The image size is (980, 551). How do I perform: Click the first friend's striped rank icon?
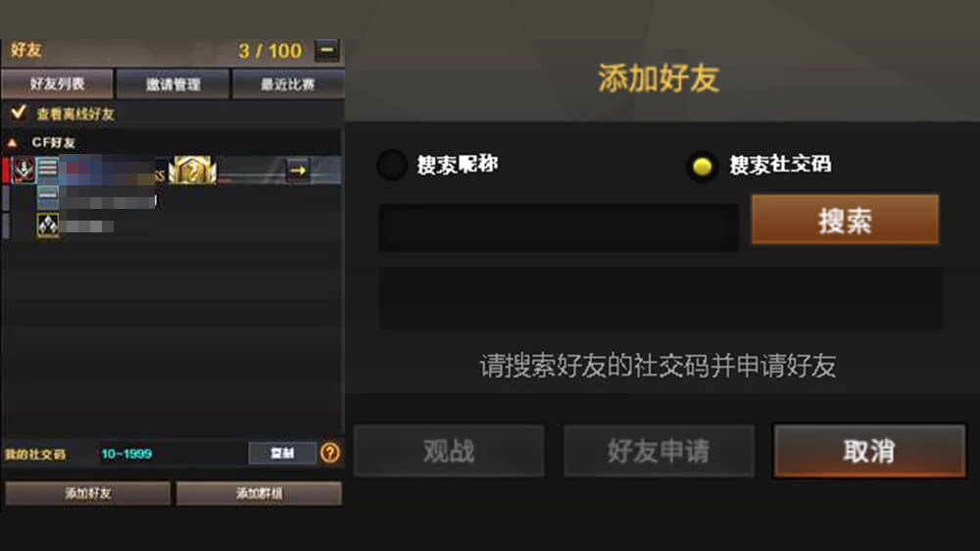(x=47, y=171)
